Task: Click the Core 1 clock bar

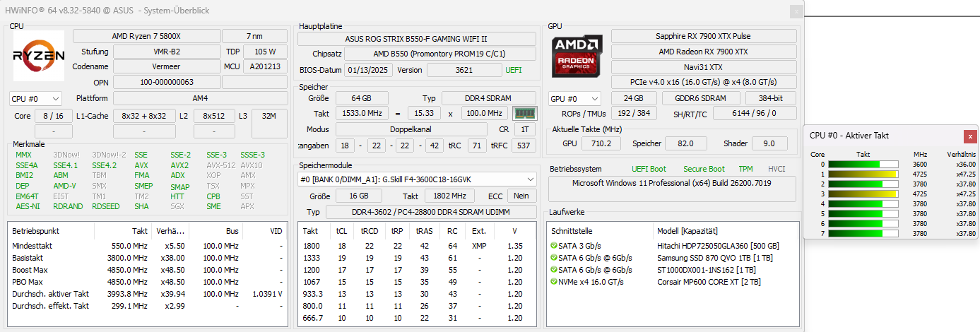Action: click(x=863, y=174)
